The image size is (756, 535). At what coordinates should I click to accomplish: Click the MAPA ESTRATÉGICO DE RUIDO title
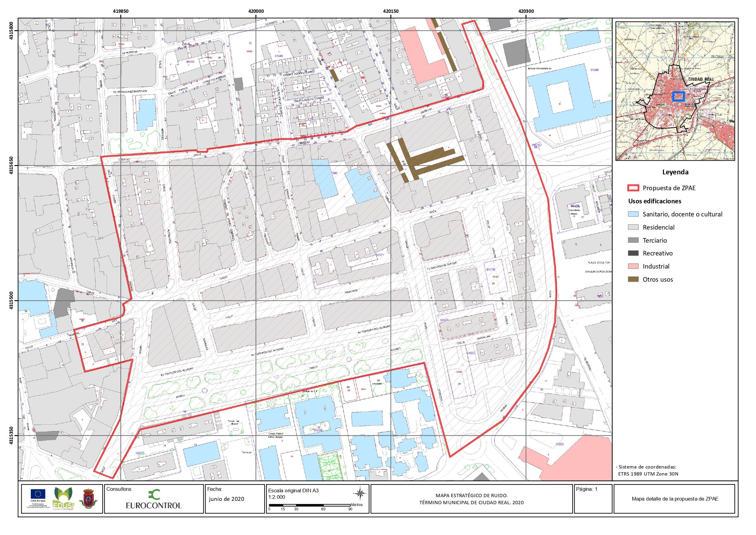pyautogui.click(x=472, y=495)
